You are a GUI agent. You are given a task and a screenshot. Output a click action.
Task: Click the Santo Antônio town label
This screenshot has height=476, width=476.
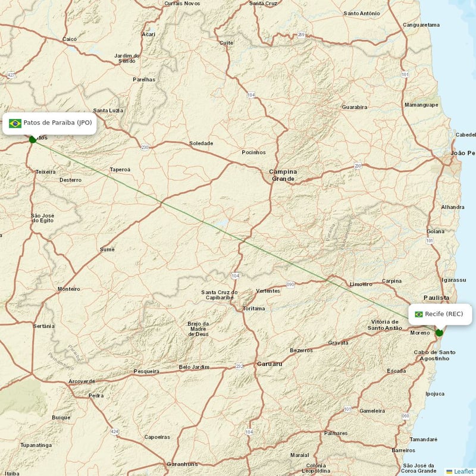coord(362,13)
